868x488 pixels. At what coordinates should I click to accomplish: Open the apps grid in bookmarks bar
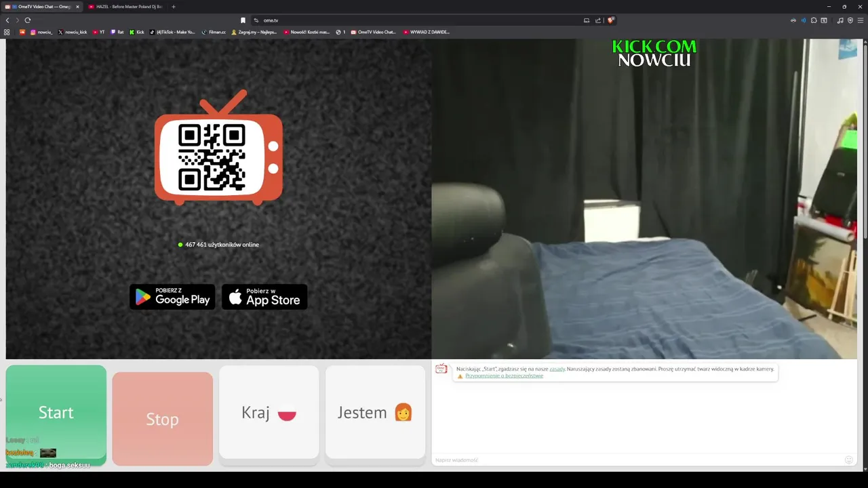[x=7, y=32]
